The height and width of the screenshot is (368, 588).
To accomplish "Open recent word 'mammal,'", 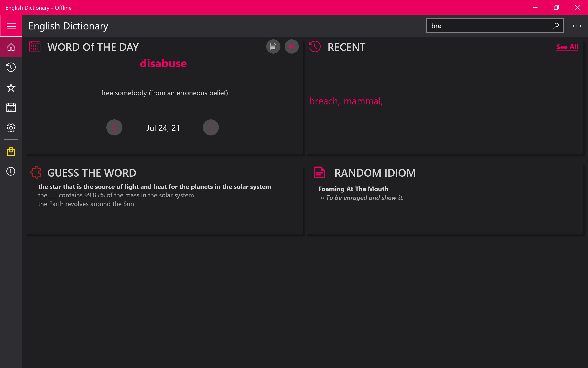I will (x=363, y=101).
